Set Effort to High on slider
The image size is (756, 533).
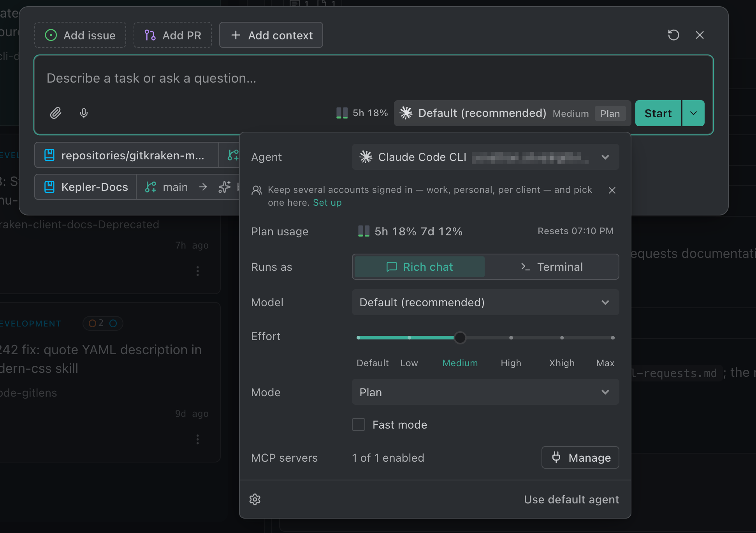click(511, 338)
